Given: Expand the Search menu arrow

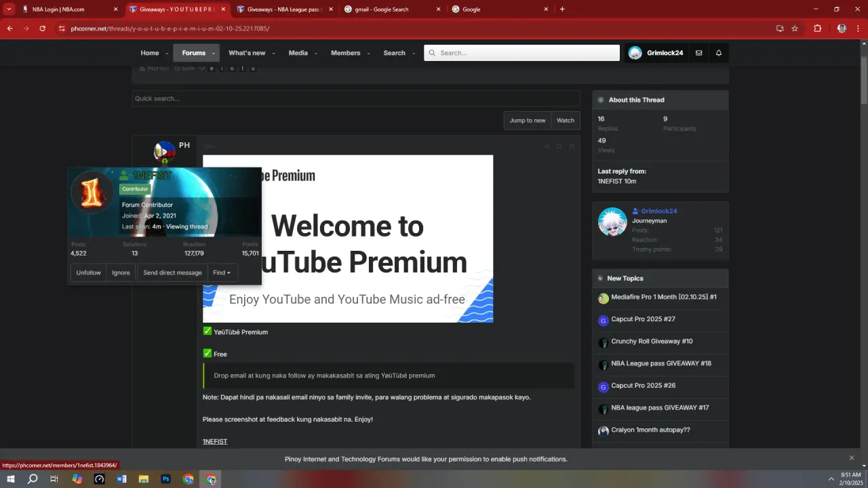Looking at the screenshot, I should click(413, 54).
